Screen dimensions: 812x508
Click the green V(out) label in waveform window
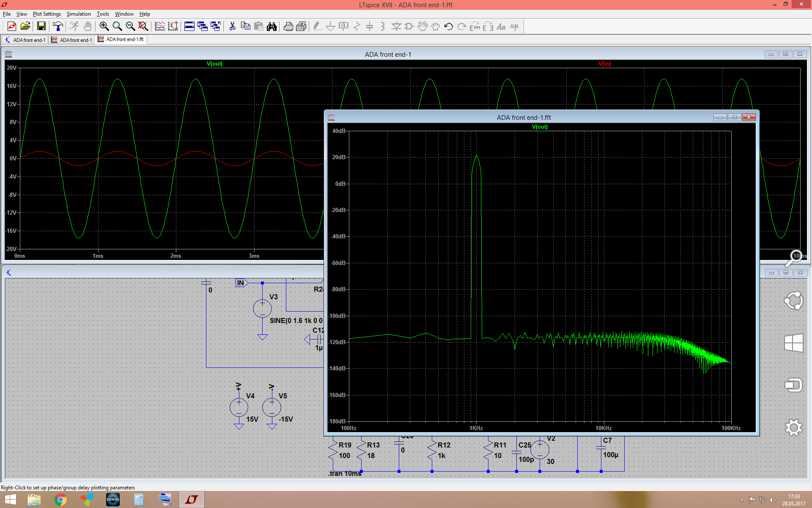214,64
